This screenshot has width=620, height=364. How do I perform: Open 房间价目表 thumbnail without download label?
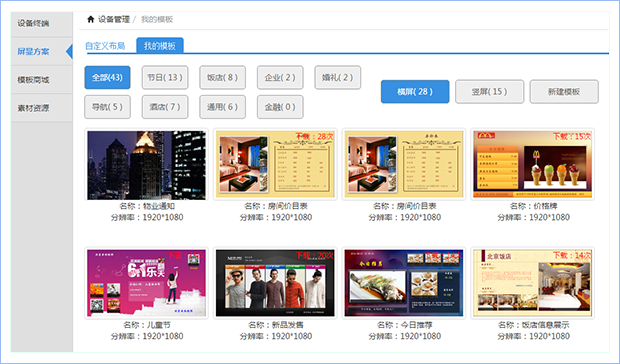pos(404,165)
